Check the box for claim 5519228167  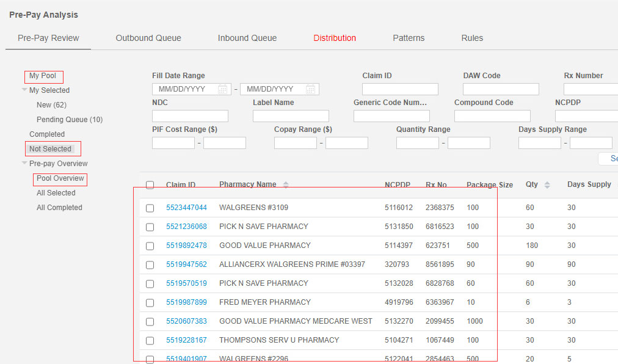tap(150, 340)
